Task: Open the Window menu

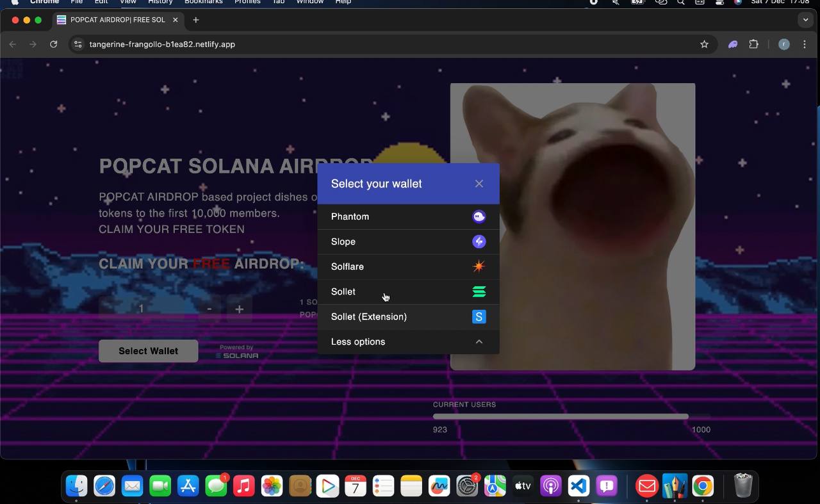Action: [x=310, y=2]
